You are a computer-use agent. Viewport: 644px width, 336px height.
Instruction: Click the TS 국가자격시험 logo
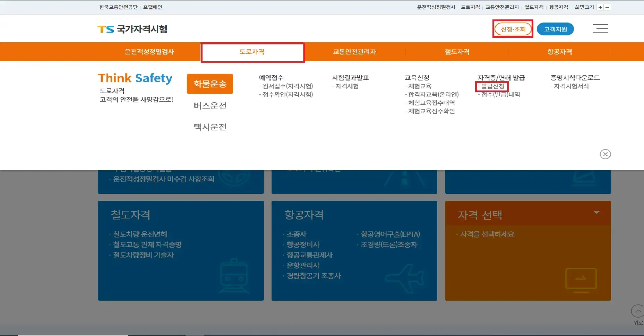click(132, 29)
